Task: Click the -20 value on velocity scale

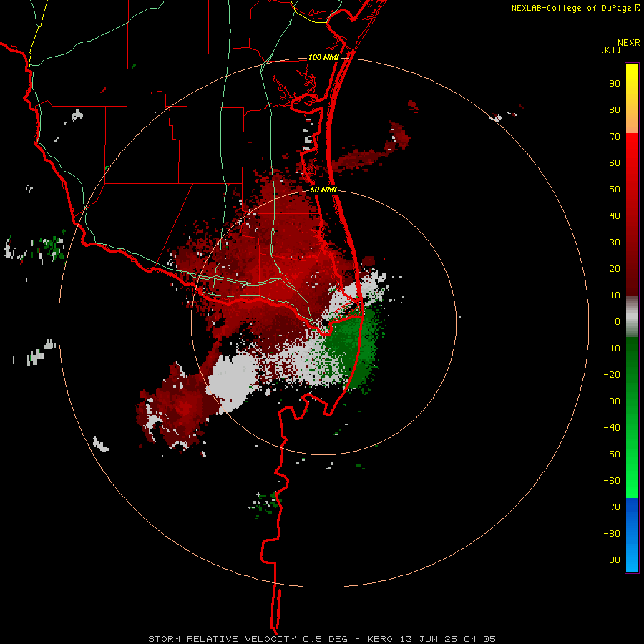Action: 612,375
